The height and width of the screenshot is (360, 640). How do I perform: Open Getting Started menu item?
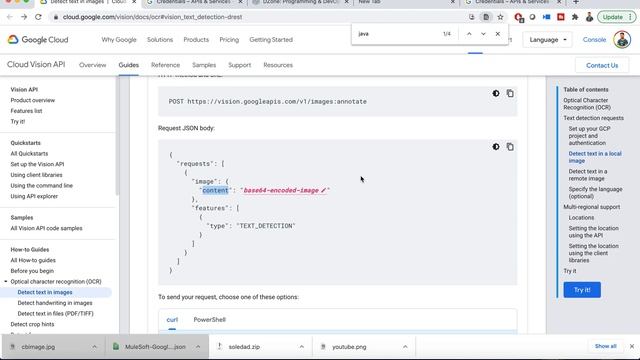coord(271,40)
